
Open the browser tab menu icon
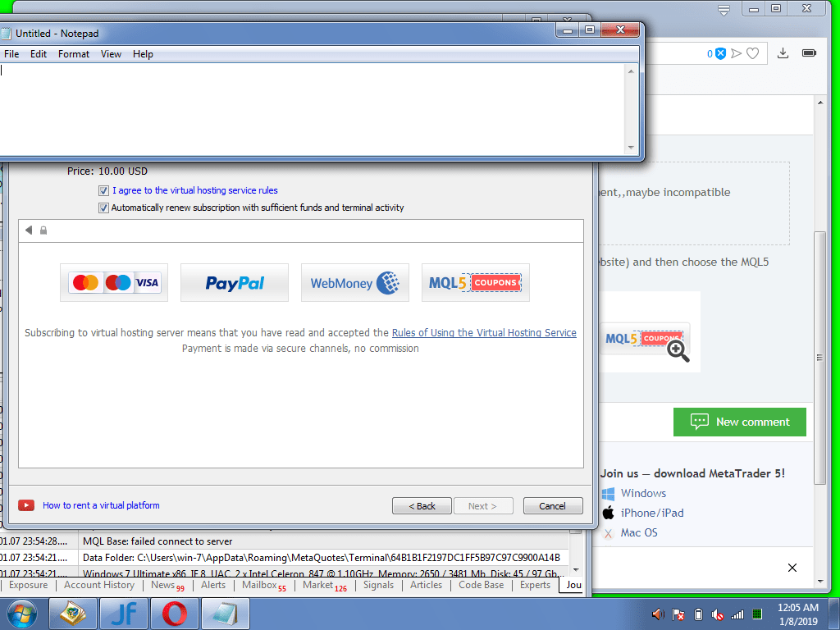(x=724, y=10)
